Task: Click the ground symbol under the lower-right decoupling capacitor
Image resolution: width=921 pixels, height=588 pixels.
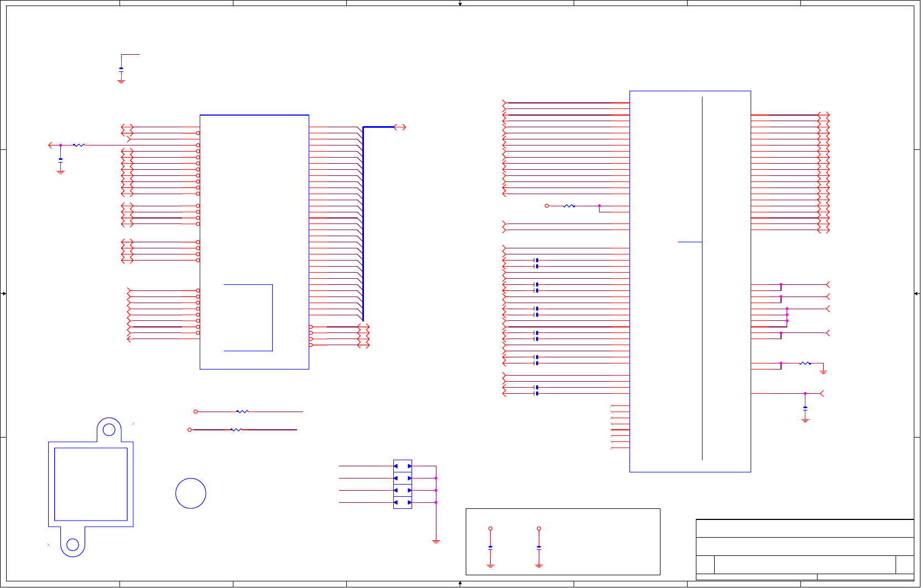Action: pyautogui.click(x=805, y=420)
